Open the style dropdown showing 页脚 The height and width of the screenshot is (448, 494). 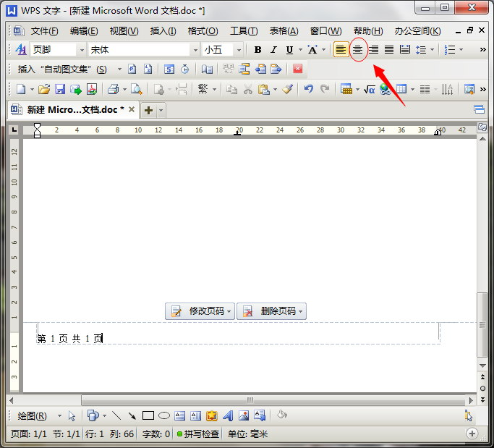tap(82, 50)
